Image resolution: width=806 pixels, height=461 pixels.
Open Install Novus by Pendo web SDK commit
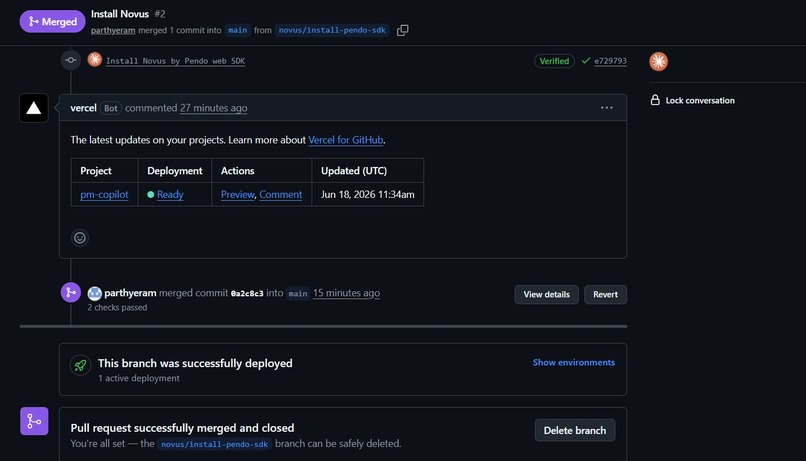175,61
